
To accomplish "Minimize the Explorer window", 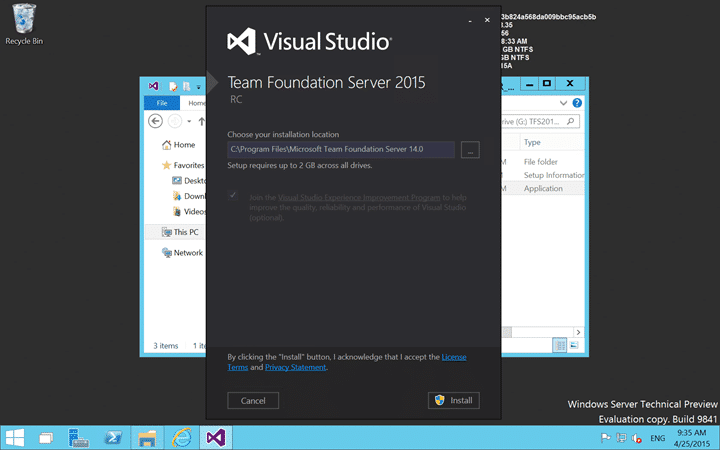I will (529, 83).
